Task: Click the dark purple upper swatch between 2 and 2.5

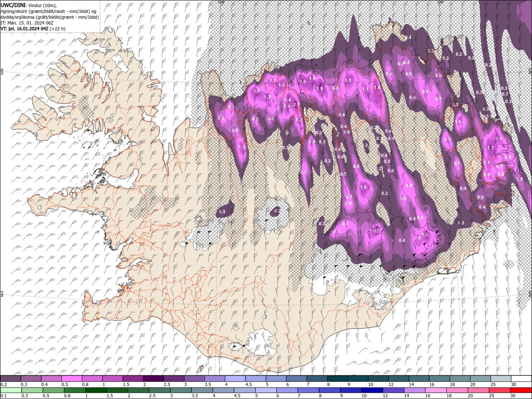Action: [153, 379]
